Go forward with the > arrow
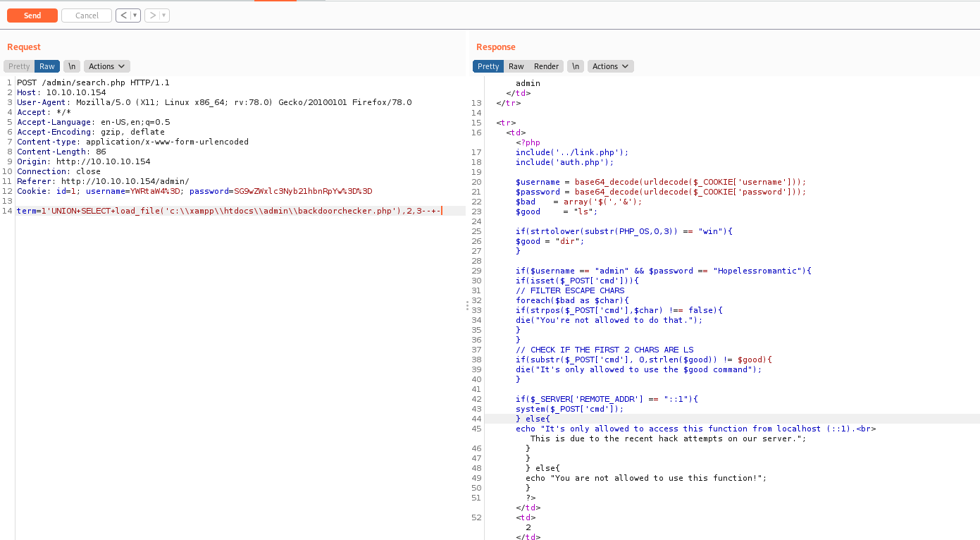 coord(152,16)
